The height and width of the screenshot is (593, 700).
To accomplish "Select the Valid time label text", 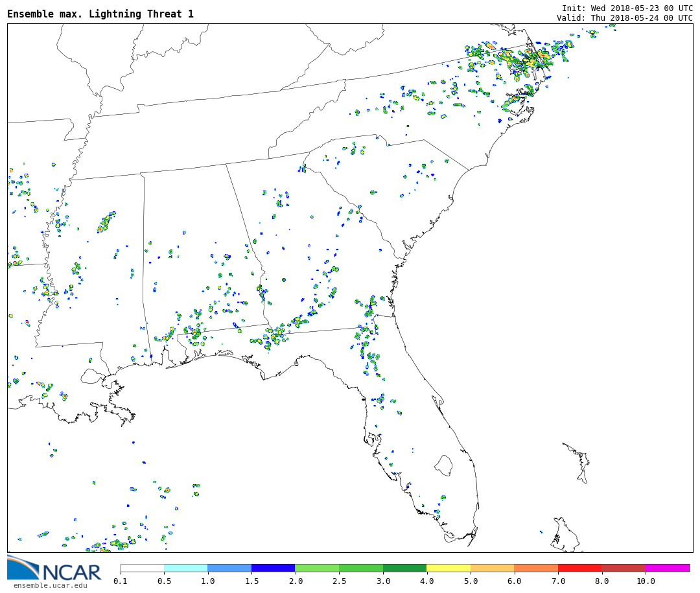I will (x=624, y=18).
